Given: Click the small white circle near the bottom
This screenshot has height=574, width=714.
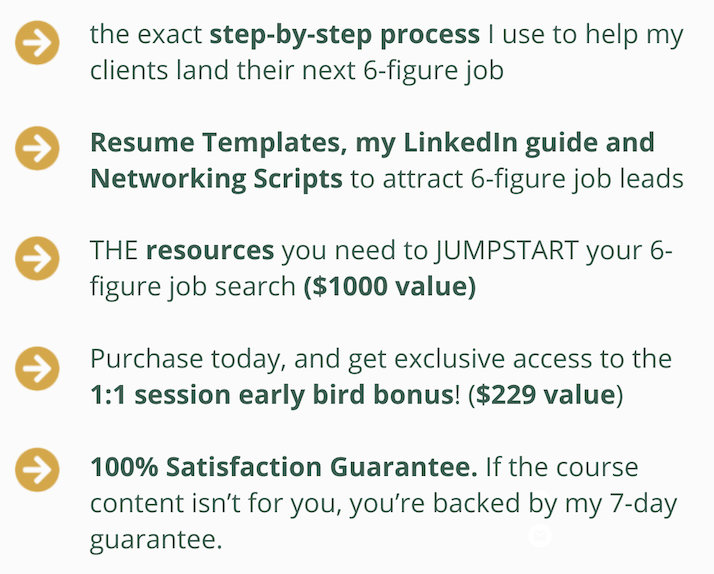Looking at the screenshot, I should click(x=540, y=537).
